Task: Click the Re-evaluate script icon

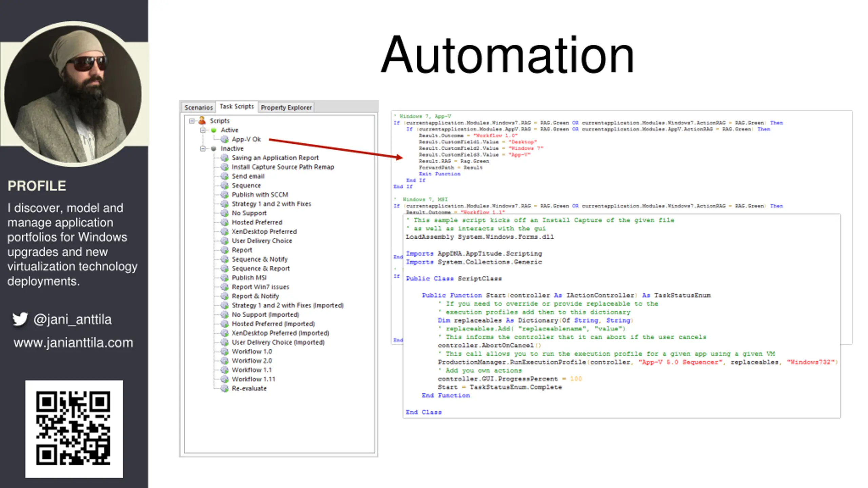Action: [x=224, y=388]
